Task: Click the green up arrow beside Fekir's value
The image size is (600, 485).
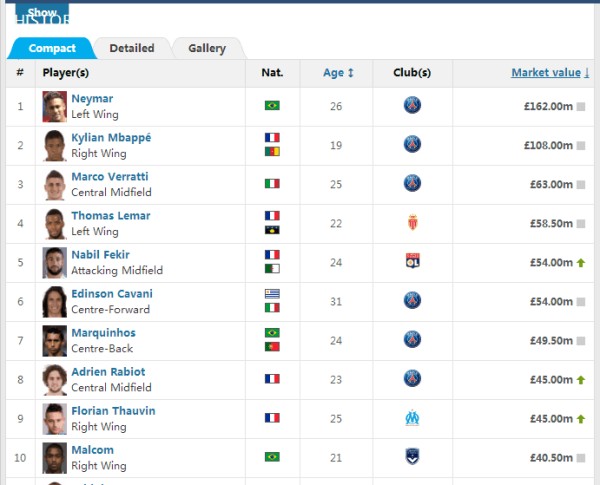Action: pos(580,263)
